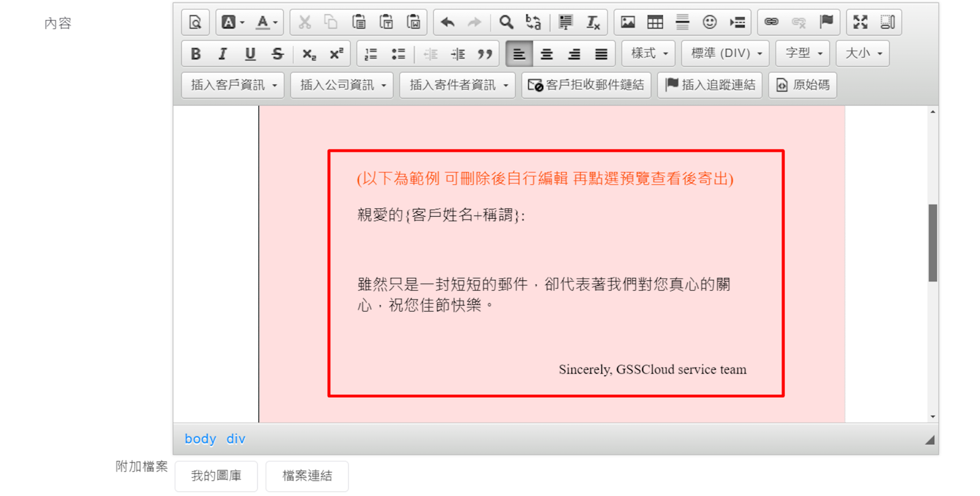Toggle bold formatting
Screen dimensions: 980x496
click(195, 54)
